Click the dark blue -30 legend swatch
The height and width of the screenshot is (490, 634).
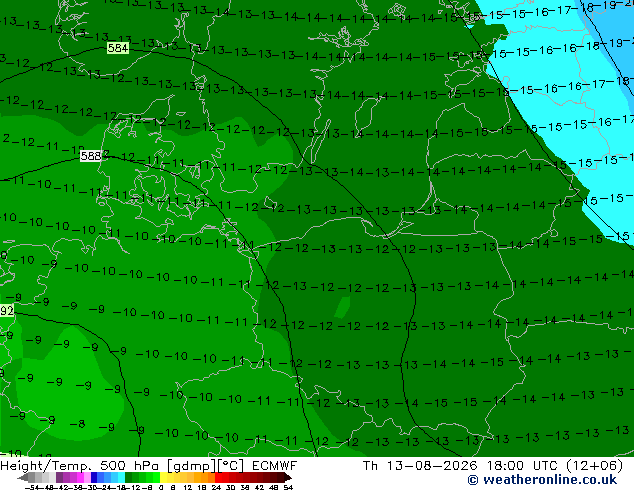(x=94, y=477)
